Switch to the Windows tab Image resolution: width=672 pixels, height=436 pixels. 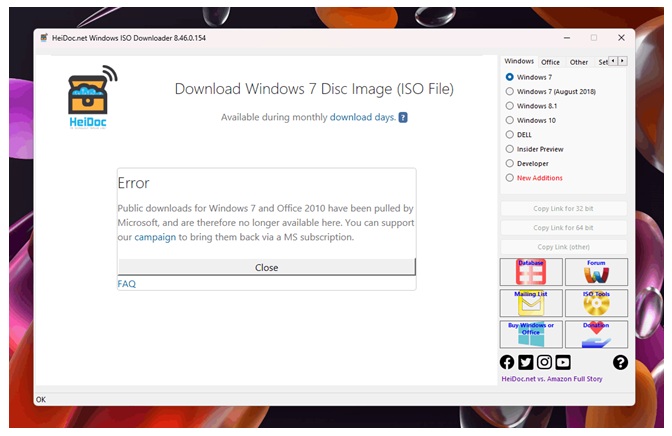pos(519,61)
